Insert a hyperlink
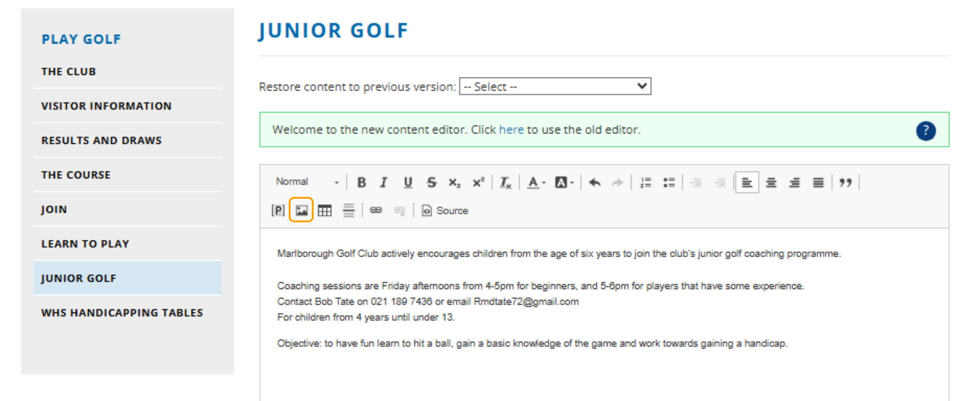Screen dimensions: 980x401 click(376, 210)
